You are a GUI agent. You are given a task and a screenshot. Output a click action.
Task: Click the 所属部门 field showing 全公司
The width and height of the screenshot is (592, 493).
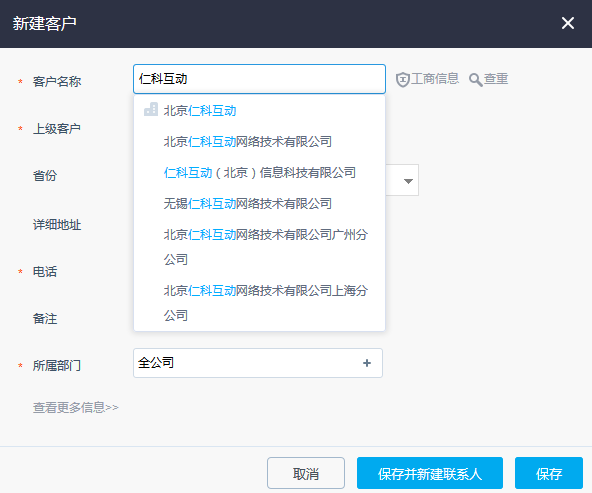(x=258, y=363)
